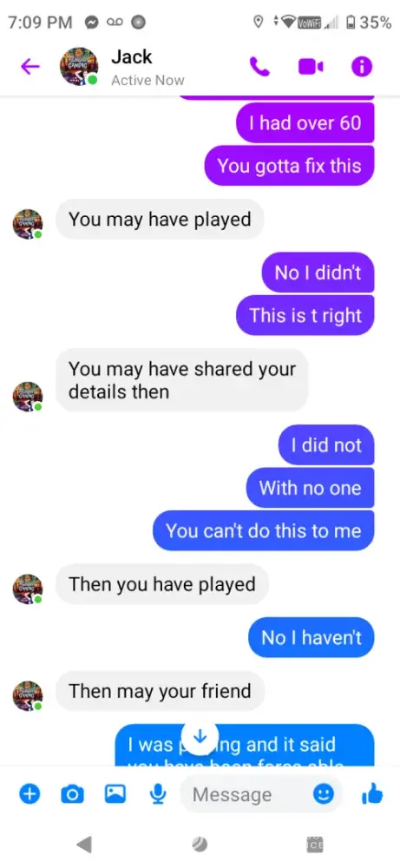Screen dimensions: 400x868
Task: Tap the "You gotta fix this" message
Action: click(289, 166)
